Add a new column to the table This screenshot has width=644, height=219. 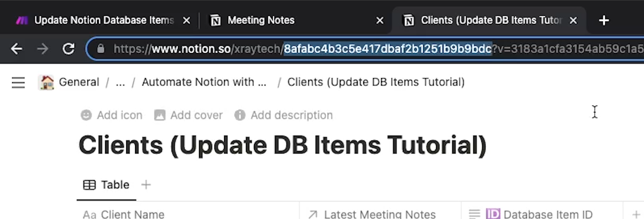[636, 214]
